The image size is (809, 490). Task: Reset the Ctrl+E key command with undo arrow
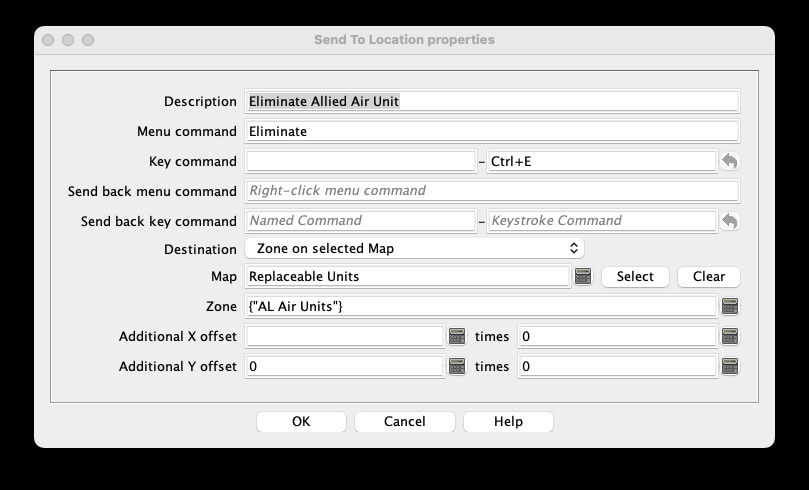pos(729,161)
